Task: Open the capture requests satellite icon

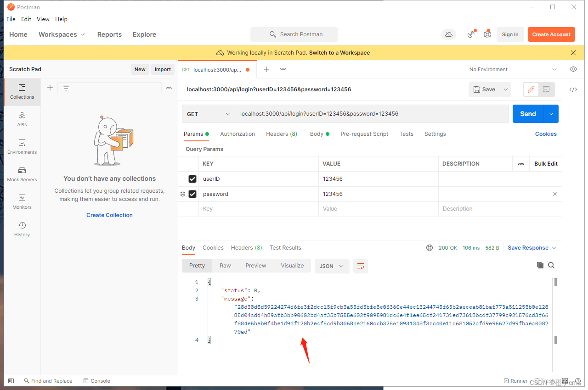Action: 471,34
